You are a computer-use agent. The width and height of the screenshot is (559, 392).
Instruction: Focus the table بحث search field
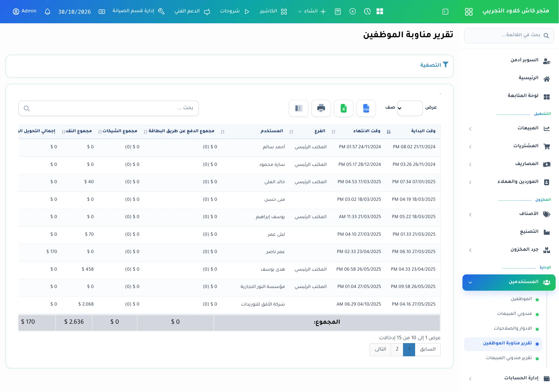point(108,108)
